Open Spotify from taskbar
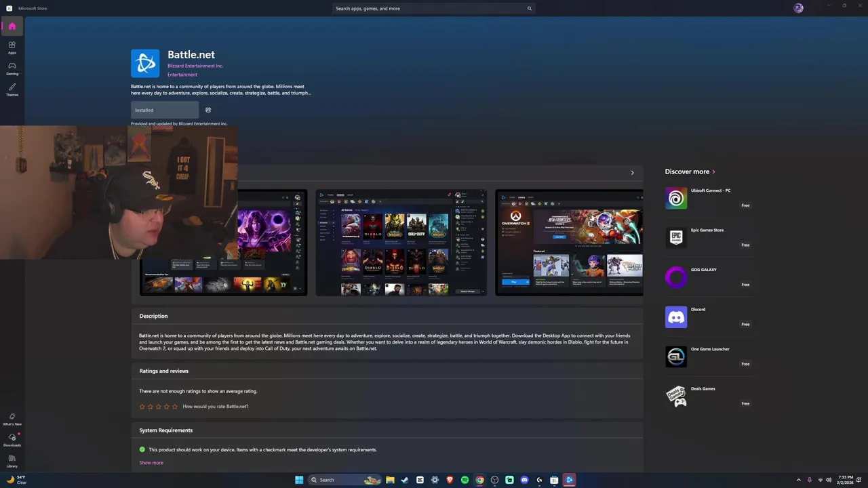Viewport: 868px width, 488px height. coord(465,480)
